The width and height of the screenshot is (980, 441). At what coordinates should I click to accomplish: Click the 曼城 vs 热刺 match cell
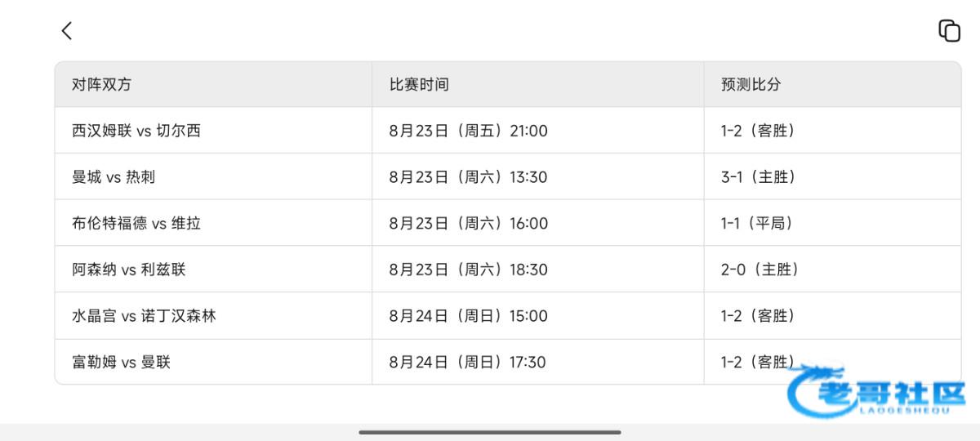(114, 177)
